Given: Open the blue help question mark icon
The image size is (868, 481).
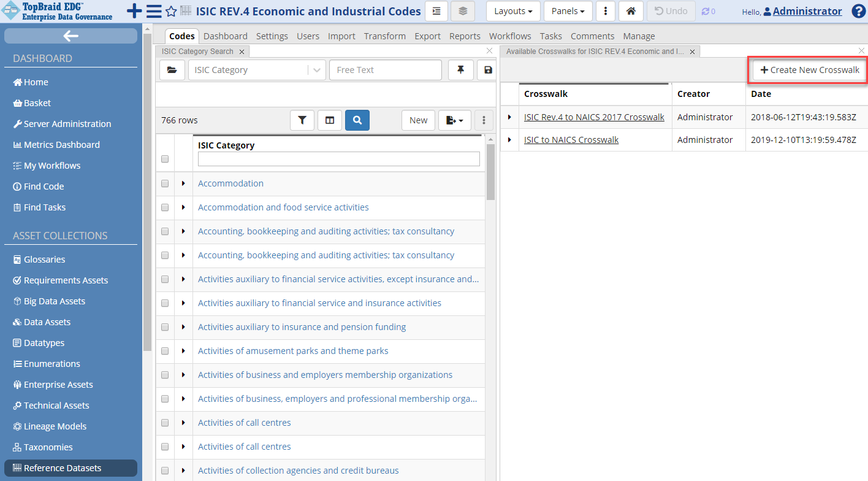Looking at the screenshot, I should point(858,11).
